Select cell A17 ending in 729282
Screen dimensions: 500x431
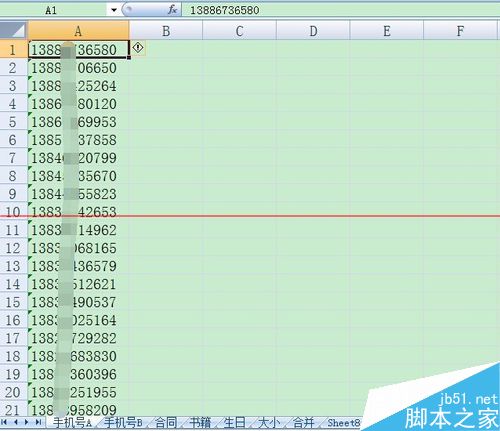78,338
